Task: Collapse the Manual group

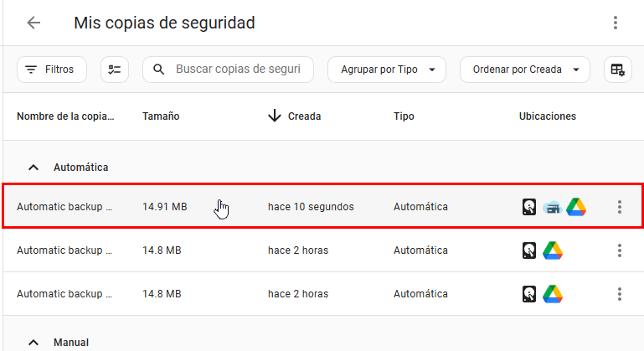Action: coord(33,342)
